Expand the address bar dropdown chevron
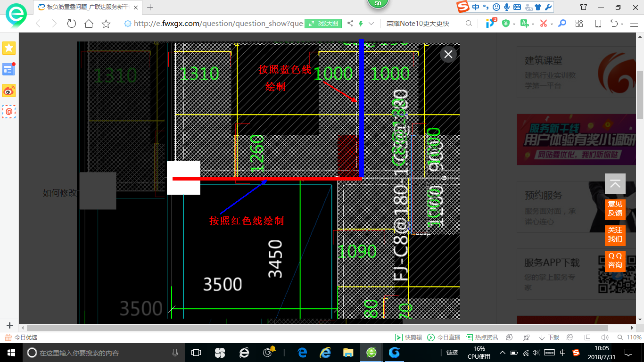 (x=372, y=24)
